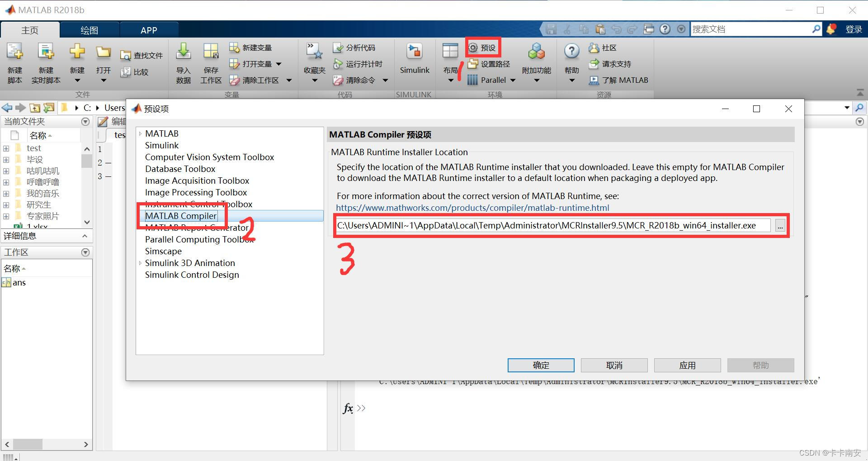This screenshot has height=461, width=868.
Task: Click the Cancel (取消) button
Action: point(614,365)
